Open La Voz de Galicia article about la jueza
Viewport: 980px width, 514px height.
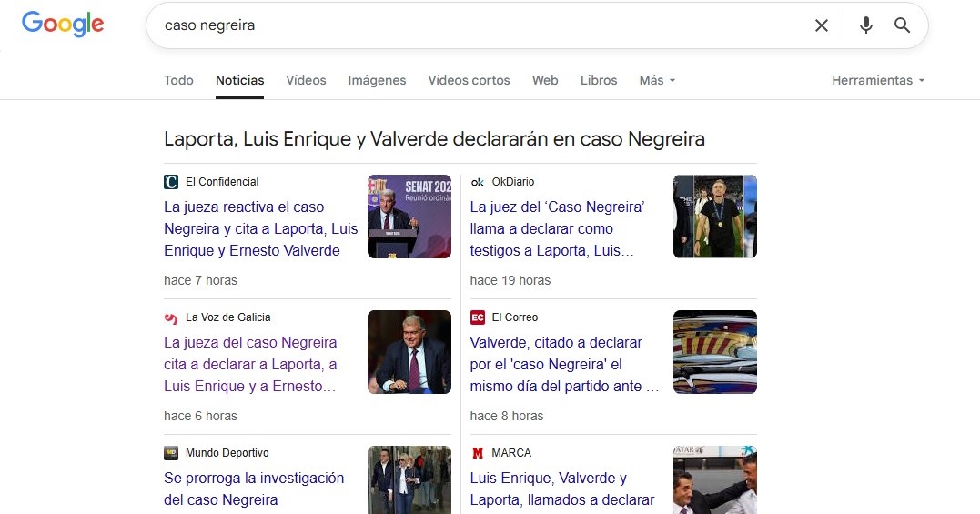pos(250,364)
